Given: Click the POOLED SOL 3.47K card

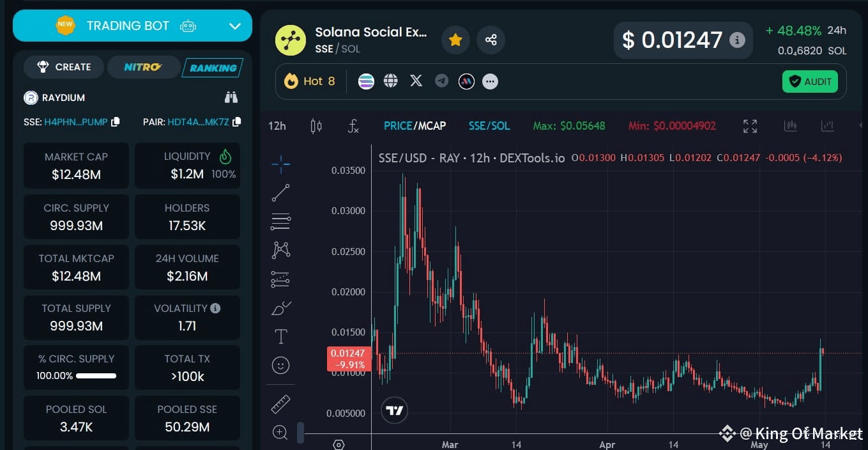Looking at the screenshot, I should [x=76, y=418].
